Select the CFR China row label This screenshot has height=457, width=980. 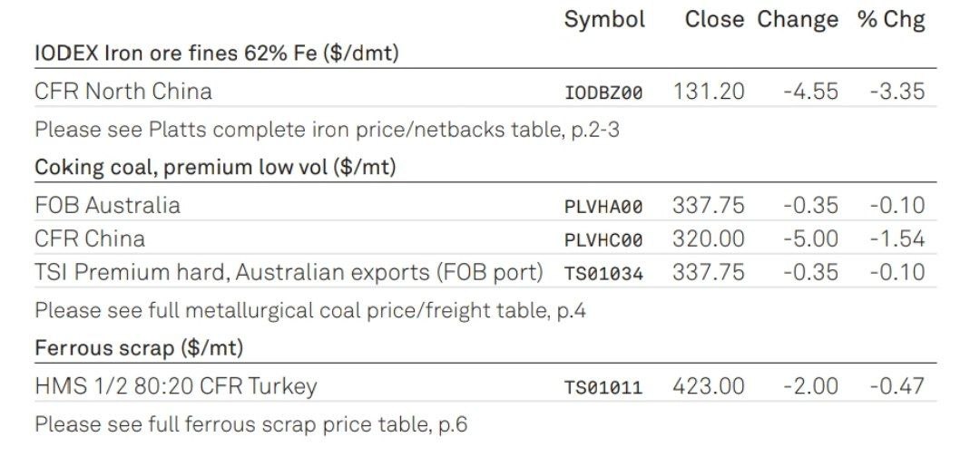click(x=90, y=238)
